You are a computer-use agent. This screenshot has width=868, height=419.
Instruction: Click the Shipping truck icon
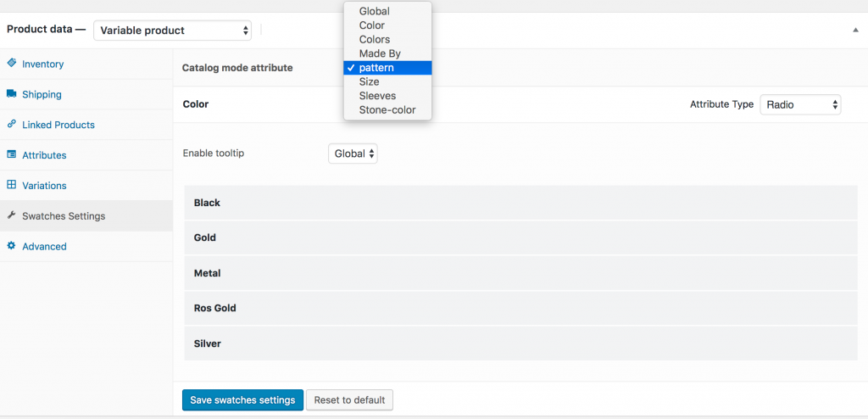click(x=12, y=94)
